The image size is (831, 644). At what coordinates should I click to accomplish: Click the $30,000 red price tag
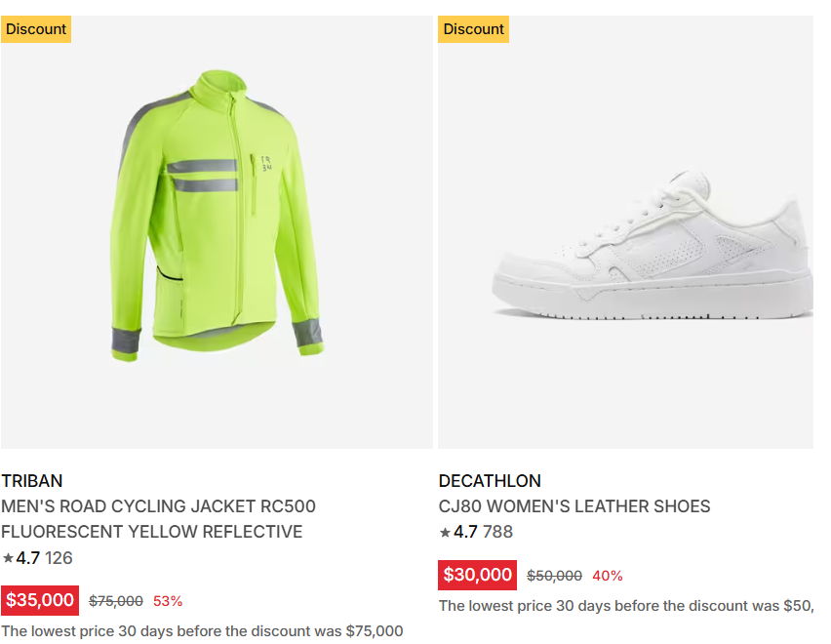click(476, 576)
